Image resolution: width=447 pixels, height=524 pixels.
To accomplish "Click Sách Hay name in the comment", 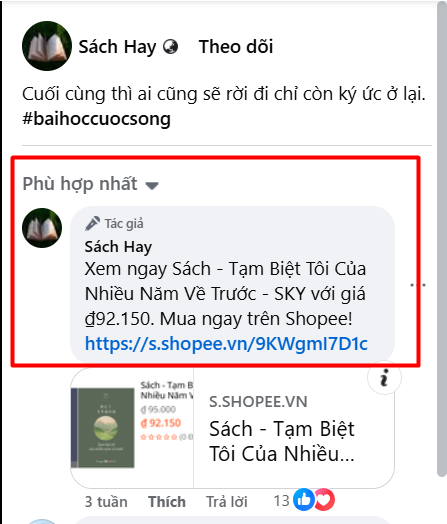I will [x=118, y=247].
